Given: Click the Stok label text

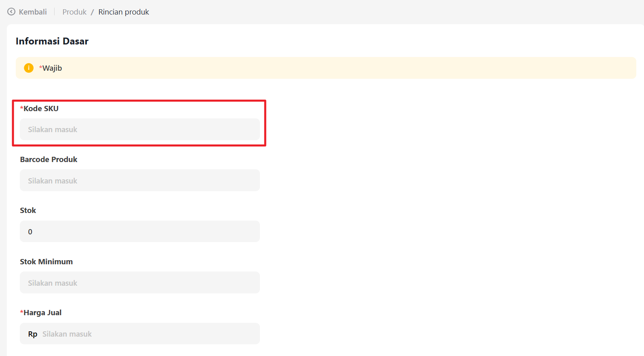Looking at the screenshot, I should point(28,210).
